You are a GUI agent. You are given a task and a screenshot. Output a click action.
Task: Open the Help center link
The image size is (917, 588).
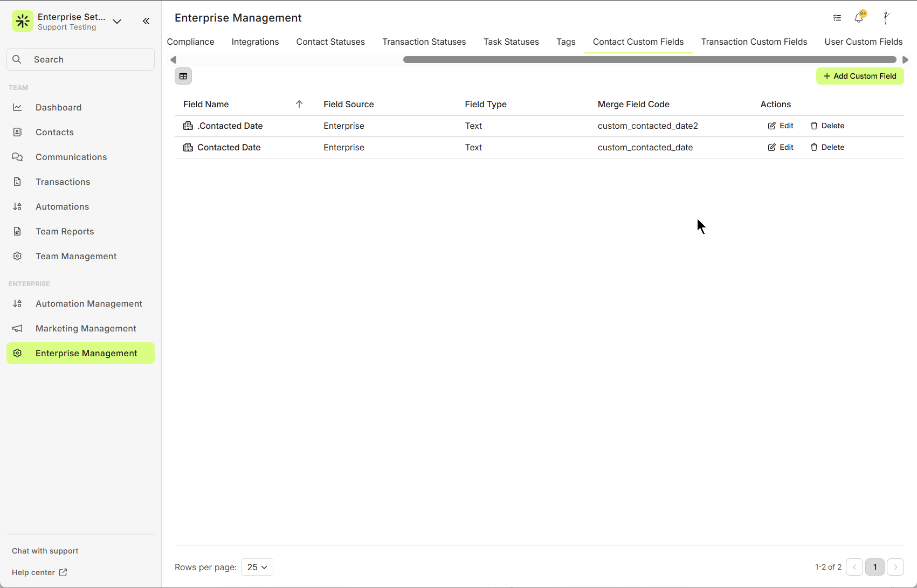click(x=39, y=572)
